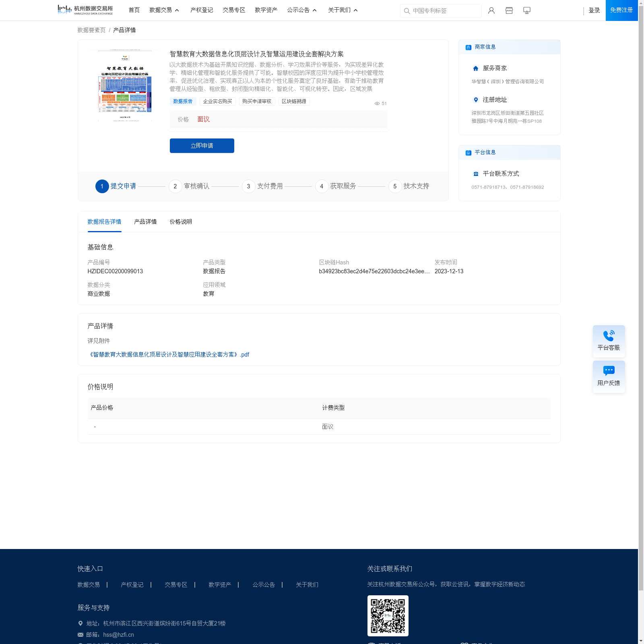644x644 pixels.
Task: Click the 注册地址 location pin icon
Action: tap(476, 100)
